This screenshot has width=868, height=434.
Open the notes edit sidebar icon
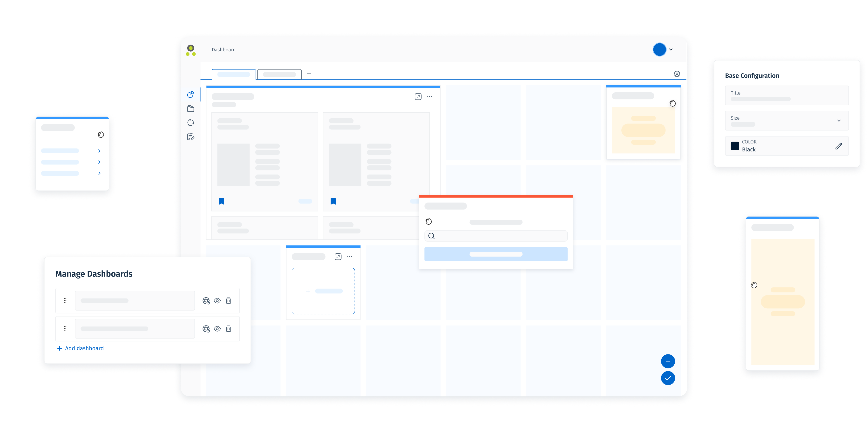(x=191, y=137)
